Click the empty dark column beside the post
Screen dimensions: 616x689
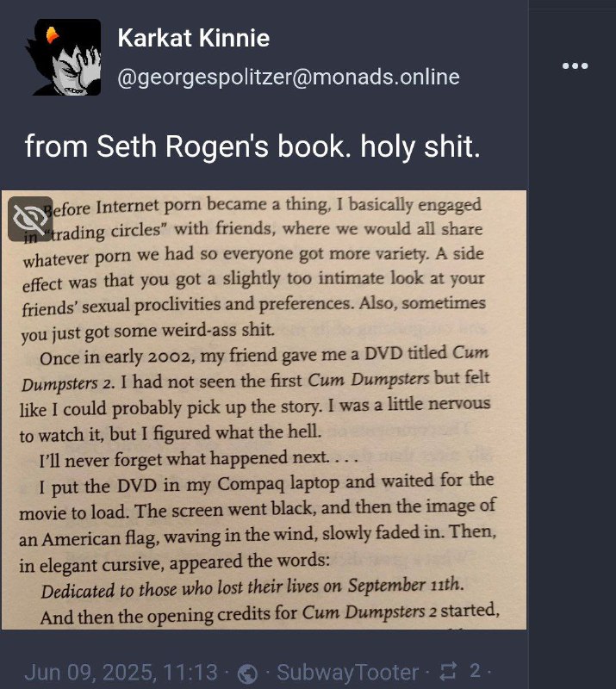(571, 351)
